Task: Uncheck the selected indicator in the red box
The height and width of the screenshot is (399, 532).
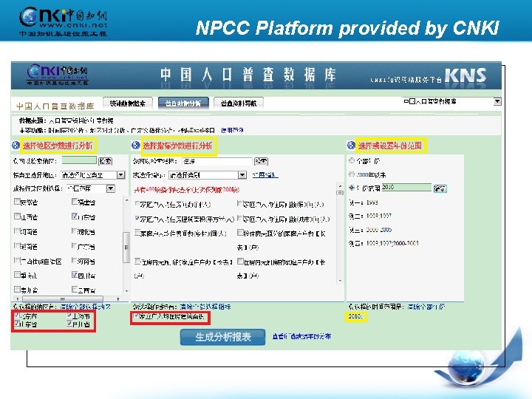Action: tap(137, 316)
